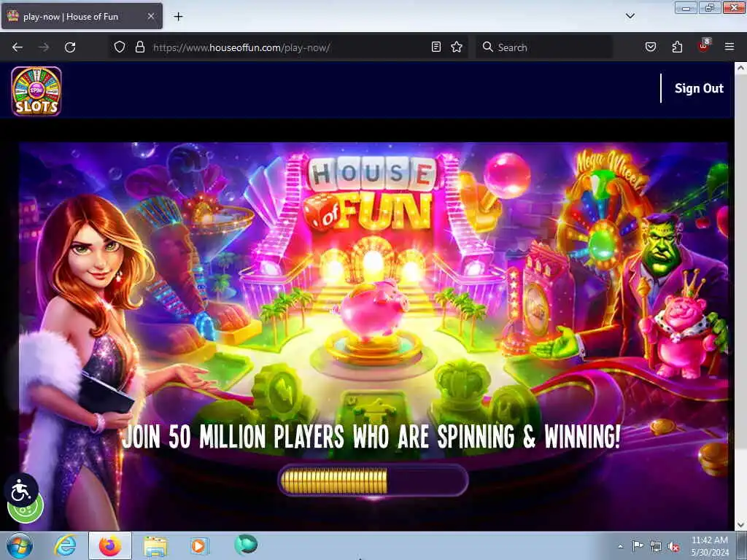Expand the list all tabs chevron
This screenshot has width=747, height=560.
point(630,16)
